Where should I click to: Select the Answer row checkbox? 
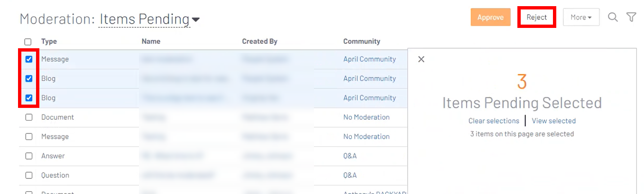[29, 156]
